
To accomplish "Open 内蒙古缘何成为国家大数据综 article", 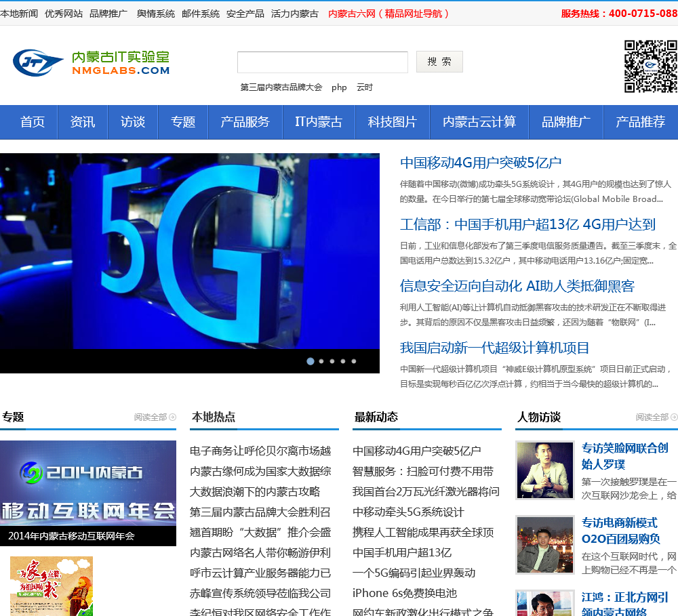I will point(260,472).
